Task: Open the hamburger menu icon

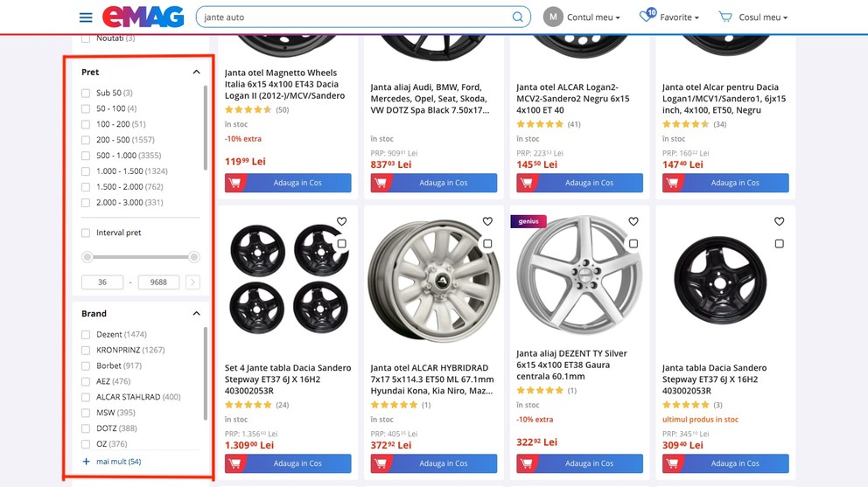Action: click(86, 17)
